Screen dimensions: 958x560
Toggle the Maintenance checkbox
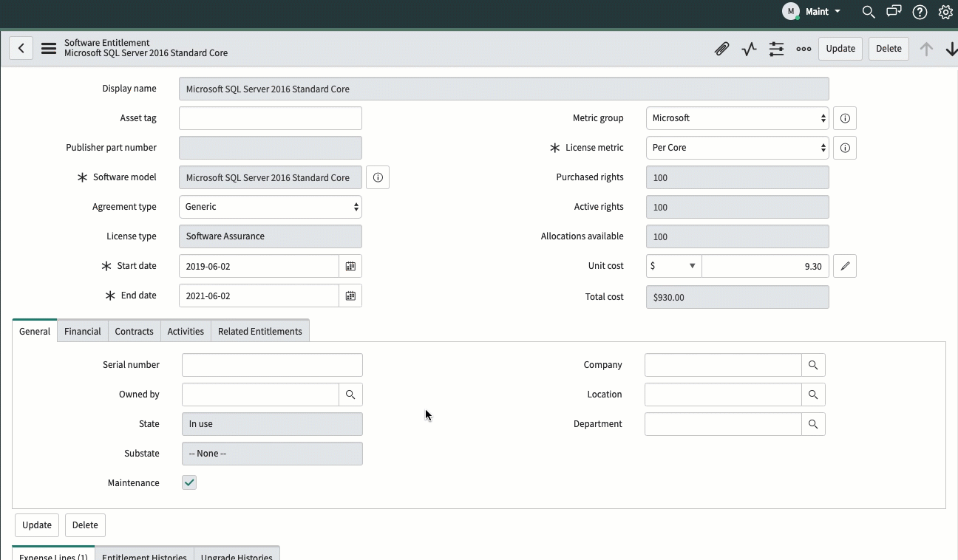coord(189,482)
